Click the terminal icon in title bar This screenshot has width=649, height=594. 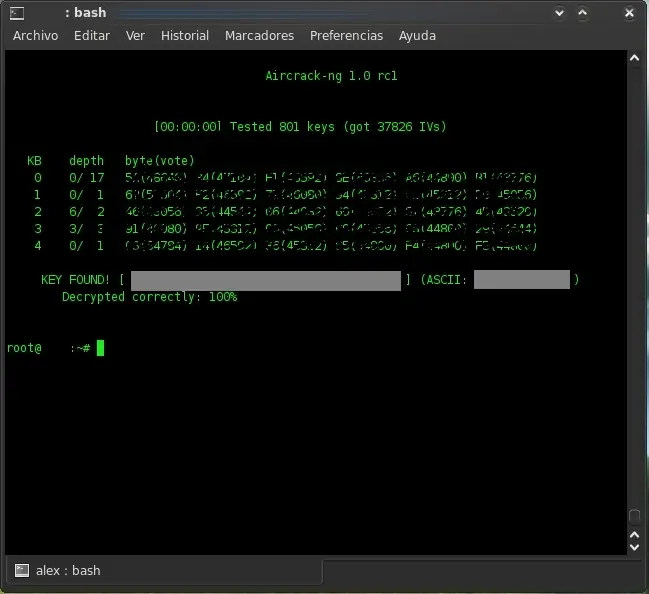[17, 13]
